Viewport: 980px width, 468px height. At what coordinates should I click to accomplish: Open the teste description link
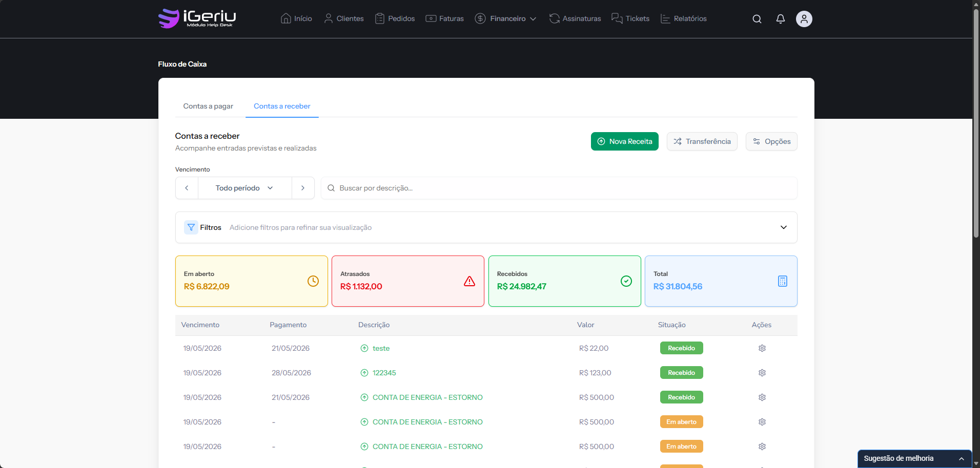pyautogui.click(x=381, y=348)
